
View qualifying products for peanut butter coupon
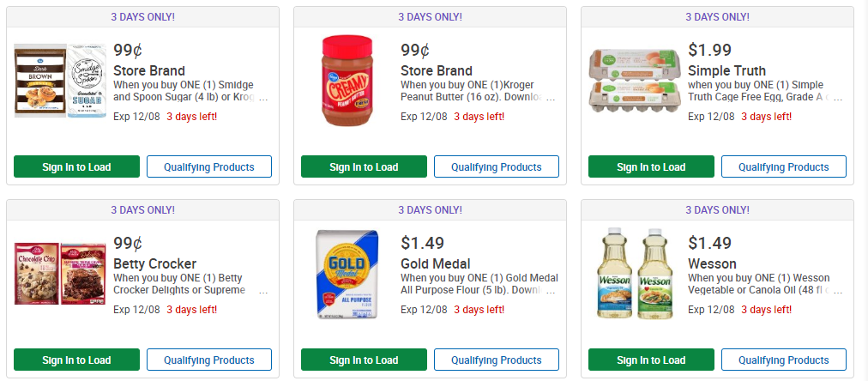click(x=497, y=166)
